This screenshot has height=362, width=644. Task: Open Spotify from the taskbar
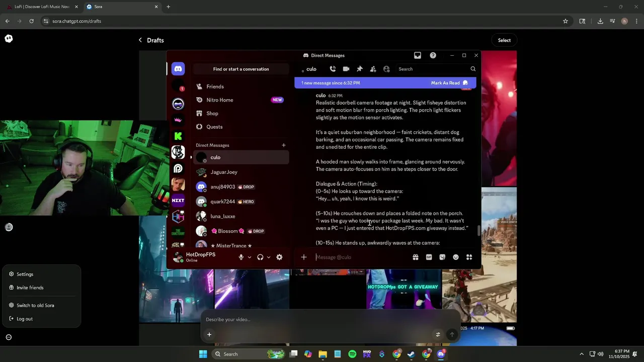(352, 354)
